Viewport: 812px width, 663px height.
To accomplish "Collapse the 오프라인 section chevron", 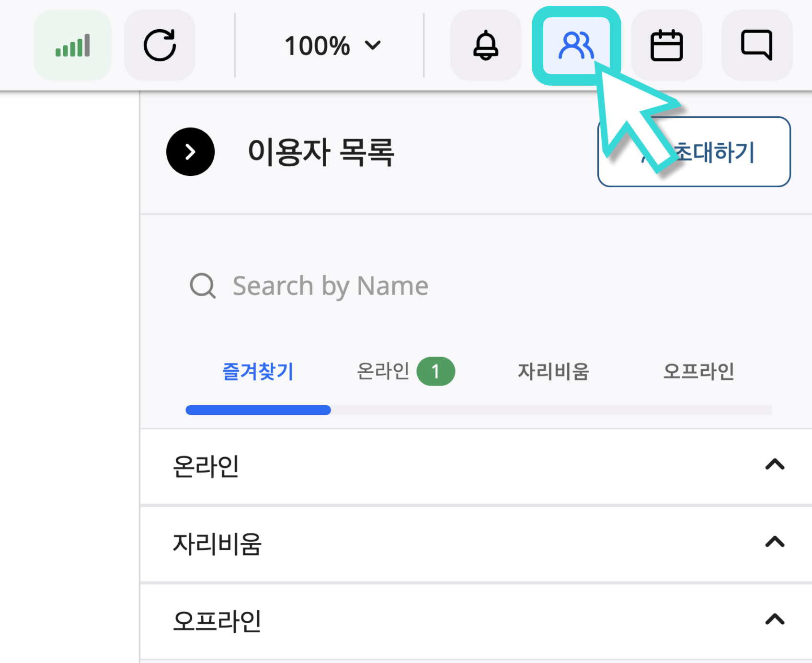I will click(x=774, y=619).
